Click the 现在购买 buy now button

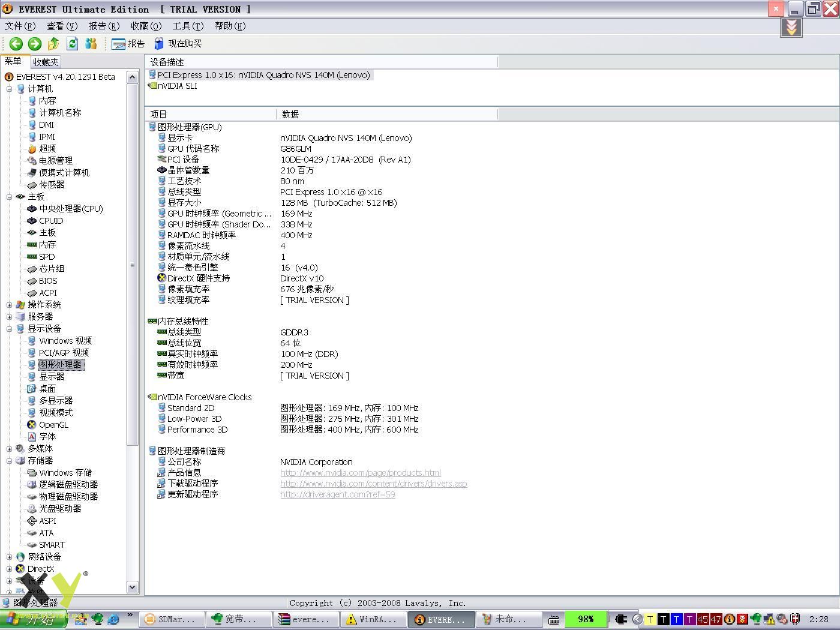coord(178,43)
